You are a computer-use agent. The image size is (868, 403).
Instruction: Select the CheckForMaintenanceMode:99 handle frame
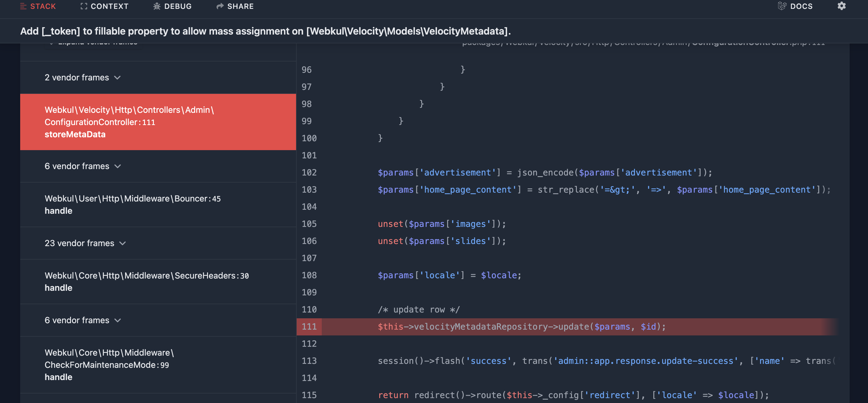(158, 364)
